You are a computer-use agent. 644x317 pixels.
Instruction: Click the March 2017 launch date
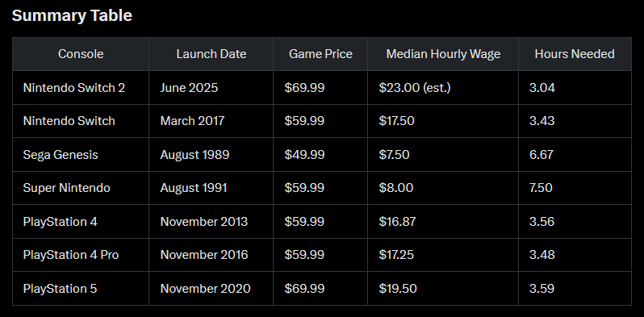point(192,121)
